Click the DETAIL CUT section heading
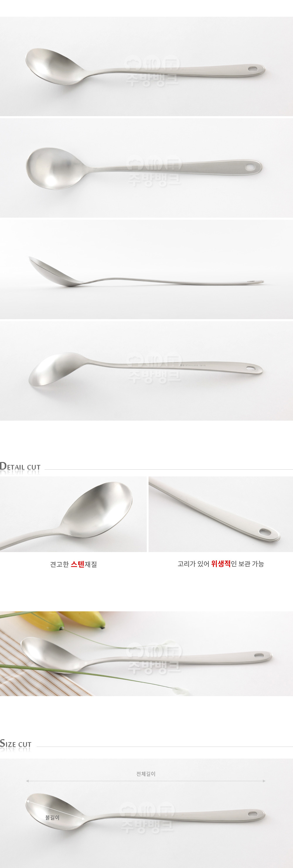The image size is (293, 868). (20, 467)
